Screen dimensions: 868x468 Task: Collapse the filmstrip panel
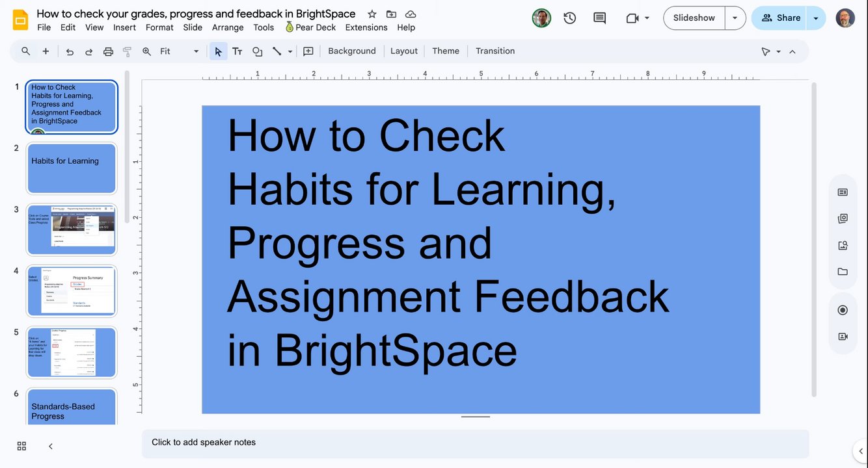(x=51, y=446)
